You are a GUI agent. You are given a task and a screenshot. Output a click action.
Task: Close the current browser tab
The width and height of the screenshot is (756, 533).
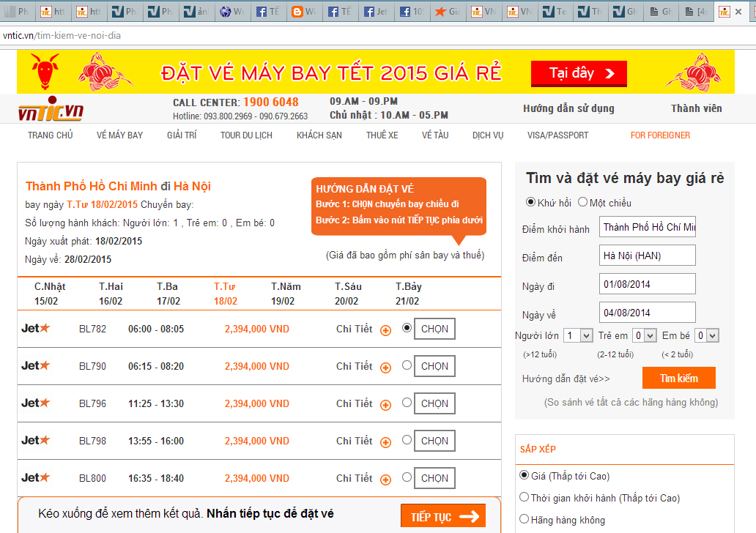pyautogui.click(x=738, y=12)
